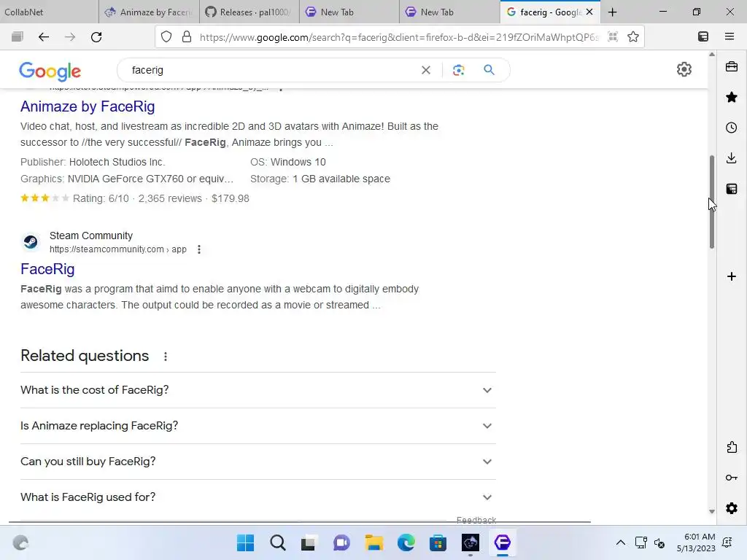Open taskbar clock and date
The height and width of the screenshot is (560, 747).
696,542
